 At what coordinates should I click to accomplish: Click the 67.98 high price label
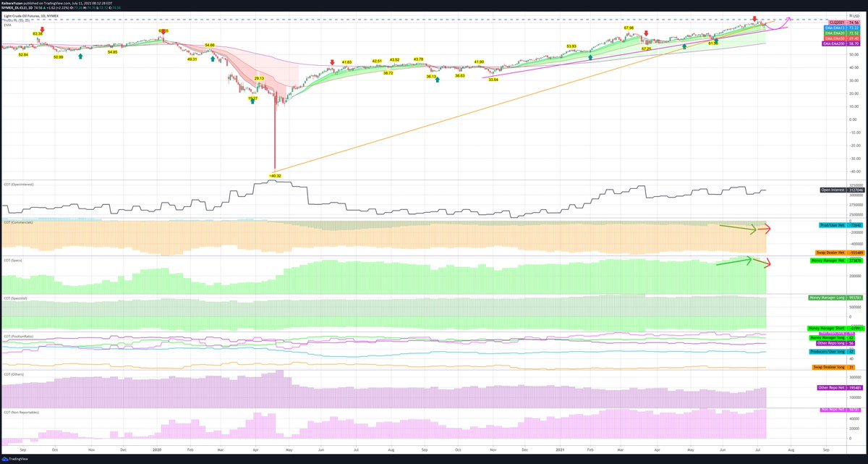point(629,28)
